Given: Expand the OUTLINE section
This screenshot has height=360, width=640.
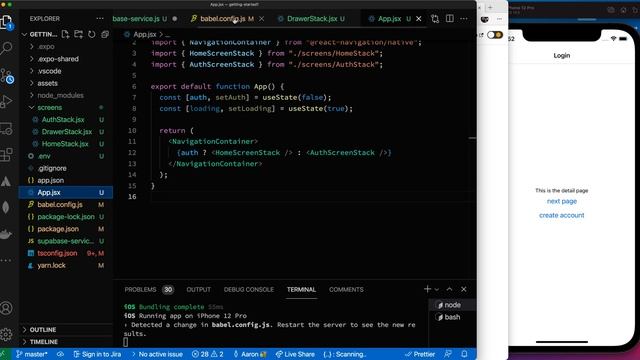Looking at the screenshot, I should tap(42, 329).
